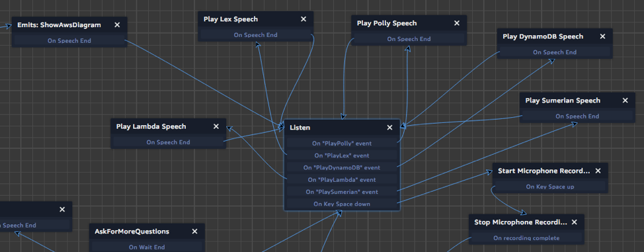Select the On recording complete transition
This screenshot has height=252, width=644.
point(526,238)
